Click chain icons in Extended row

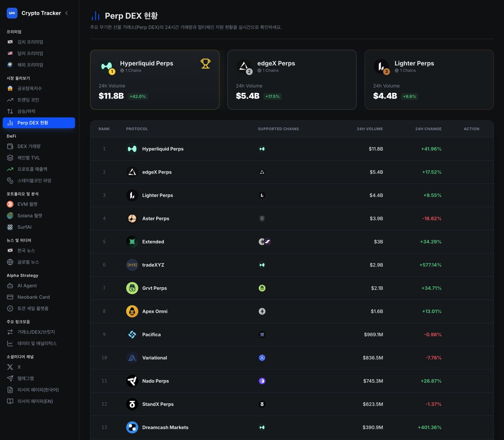pyautogui.click(x=265, y=242)
